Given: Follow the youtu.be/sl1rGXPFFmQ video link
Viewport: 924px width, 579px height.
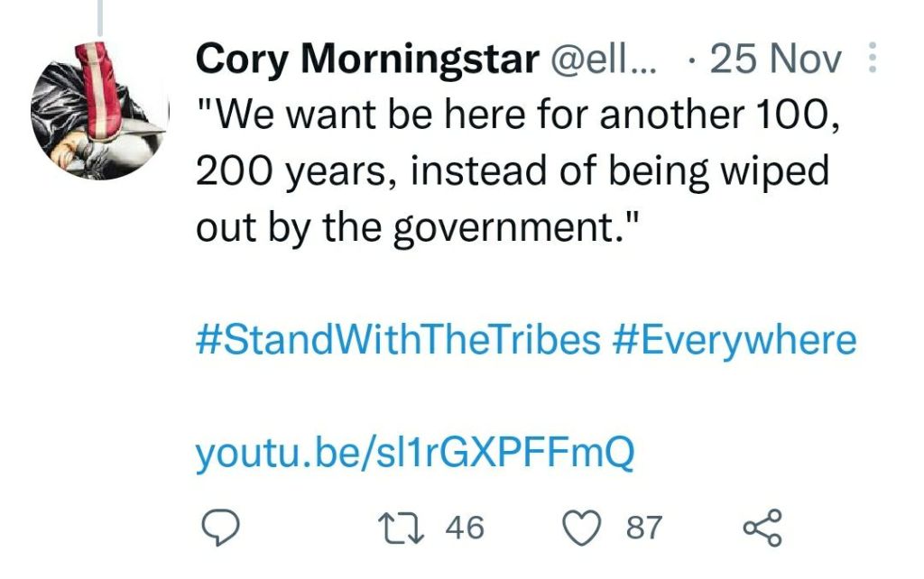Looking at the screenshot, I should click(x=415, y=455).
